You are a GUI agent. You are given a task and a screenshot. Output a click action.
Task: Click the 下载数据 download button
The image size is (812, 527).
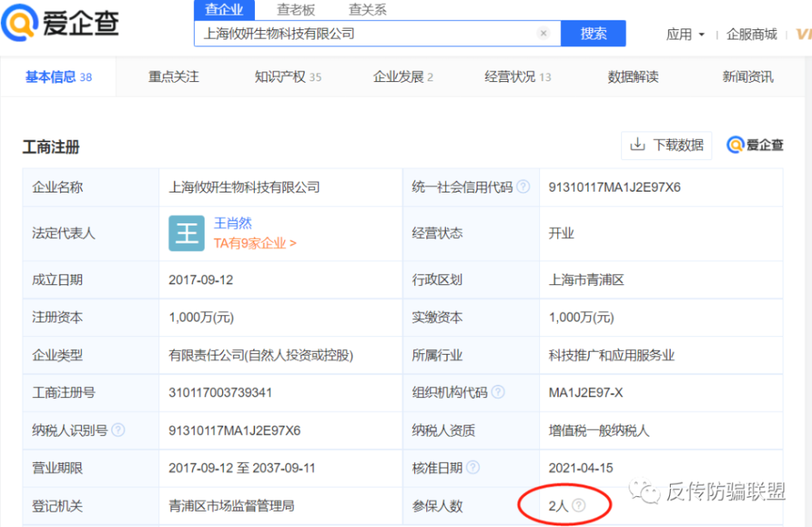tap(667, 145)
